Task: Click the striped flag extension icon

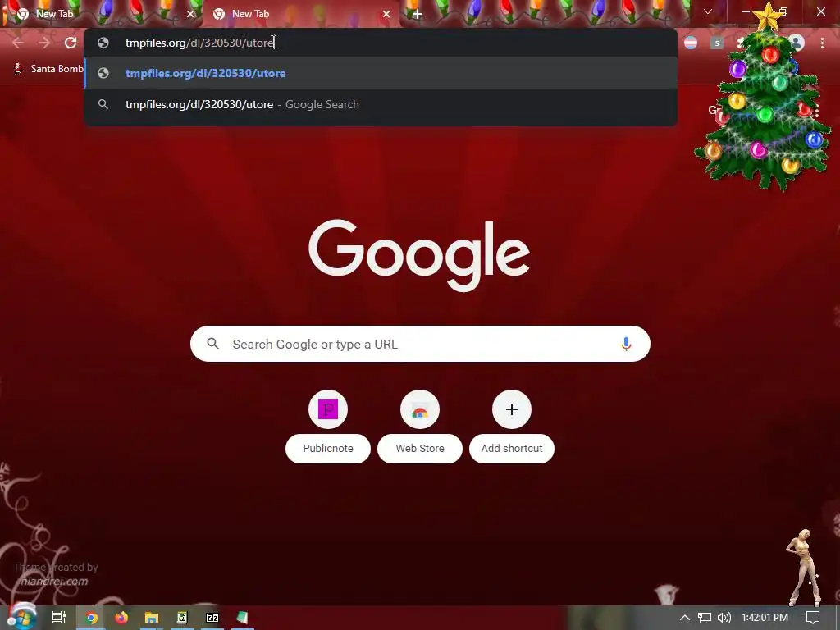Action: pos(691,43)
